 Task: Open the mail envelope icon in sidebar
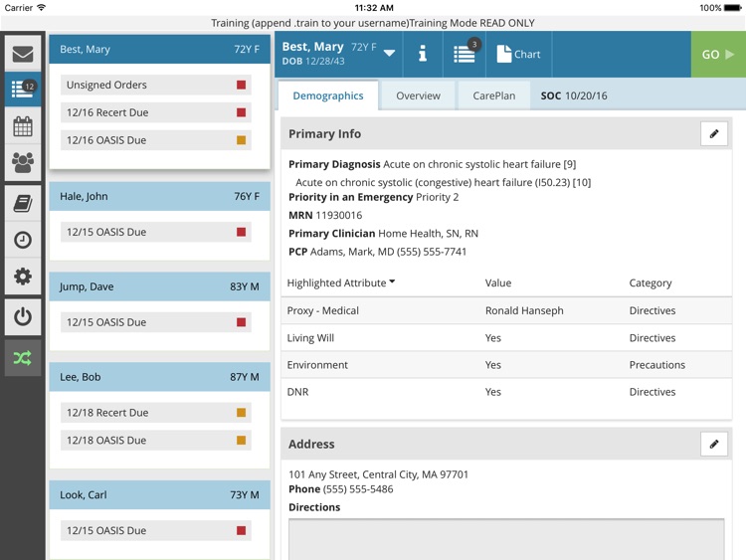23,54
